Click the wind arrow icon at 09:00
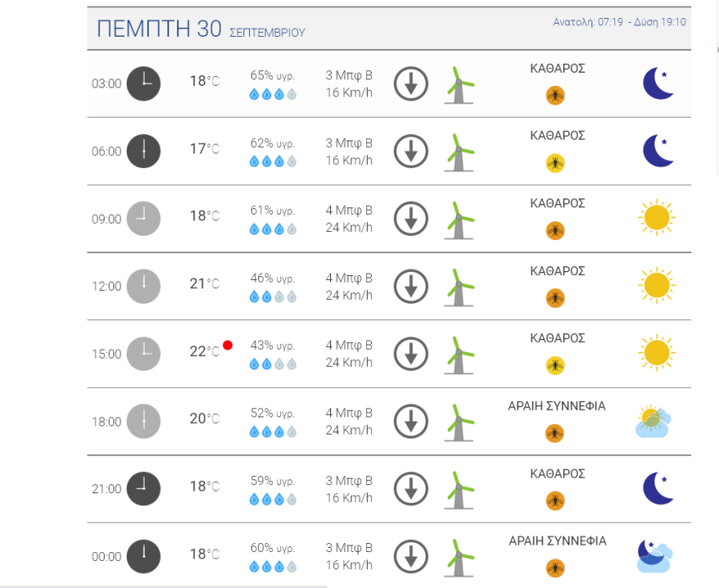The image size is (719, 588). [411, 219]
